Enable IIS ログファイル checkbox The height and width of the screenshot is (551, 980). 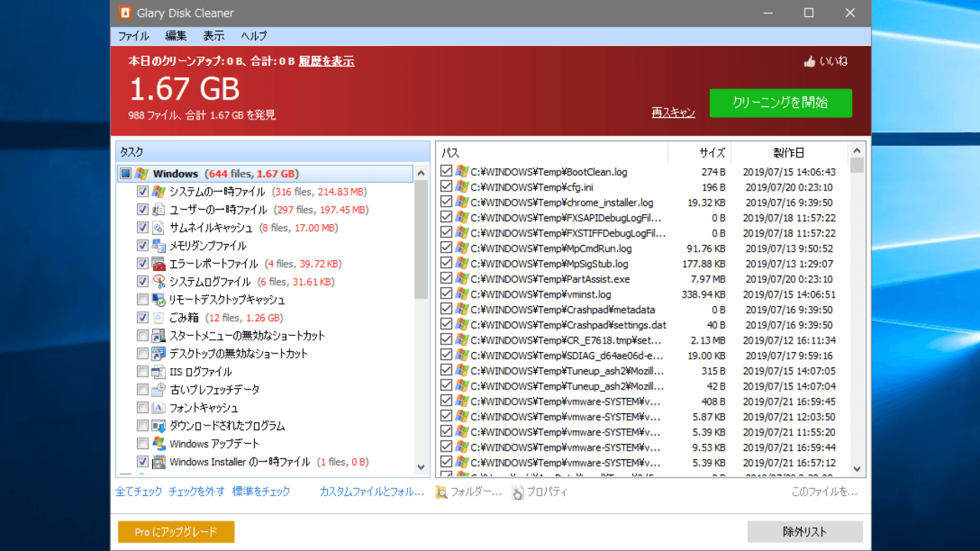[142, 371]
